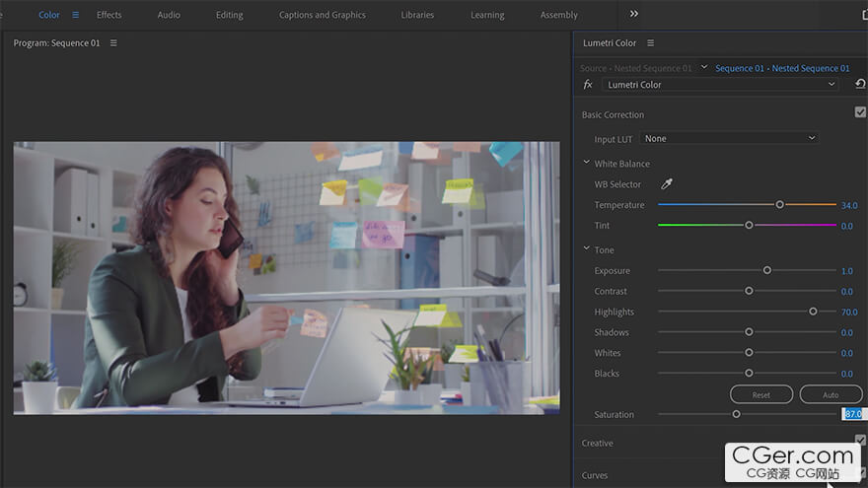This screenshot has height=488, width=868.
Task: Switch to the Audio workspace
Action: [169, 15]
